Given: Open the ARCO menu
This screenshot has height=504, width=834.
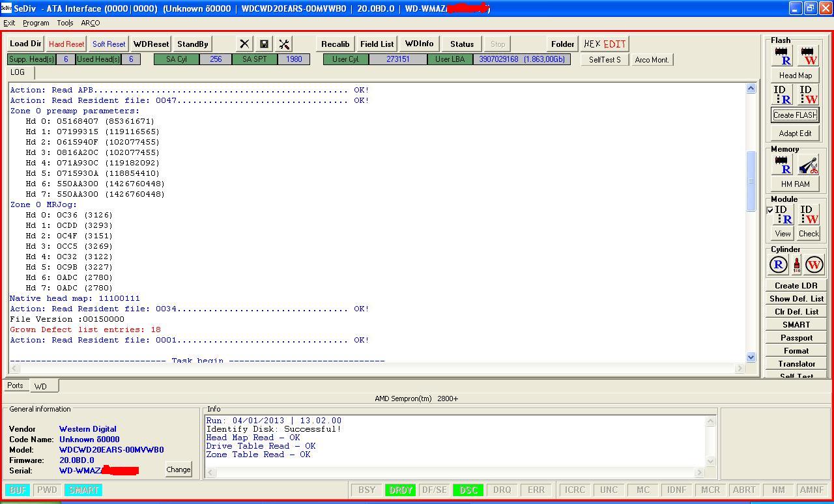Looking at the screenshot, I should 91,23.
